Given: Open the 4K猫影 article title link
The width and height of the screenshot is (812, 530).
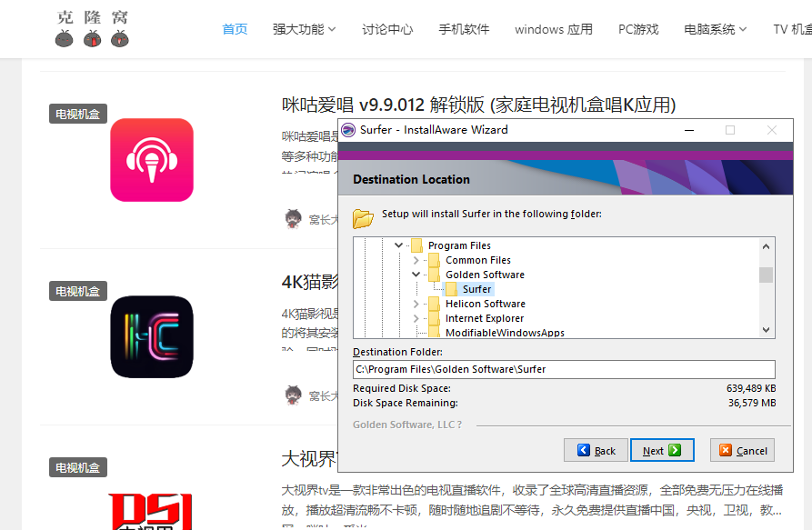Looking at the screenshot, I should click(x=309, y=282).
